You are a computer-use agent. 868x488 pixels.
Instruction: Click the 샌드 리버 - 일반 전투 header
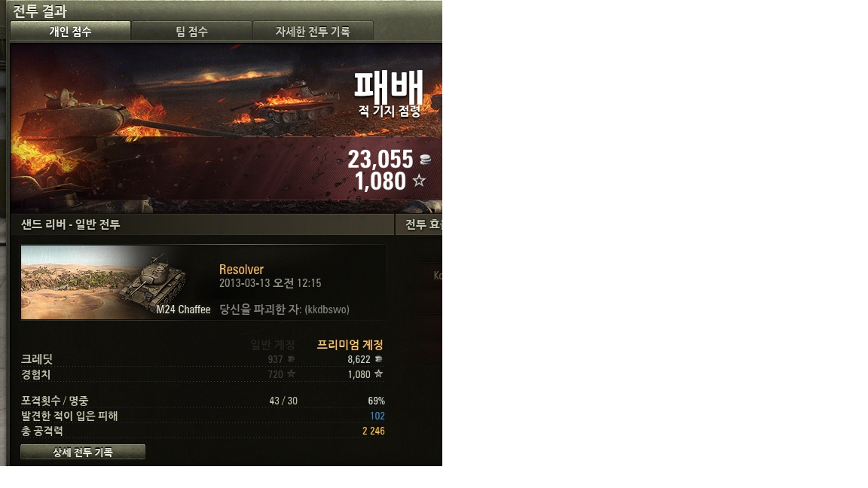point(70,224)
